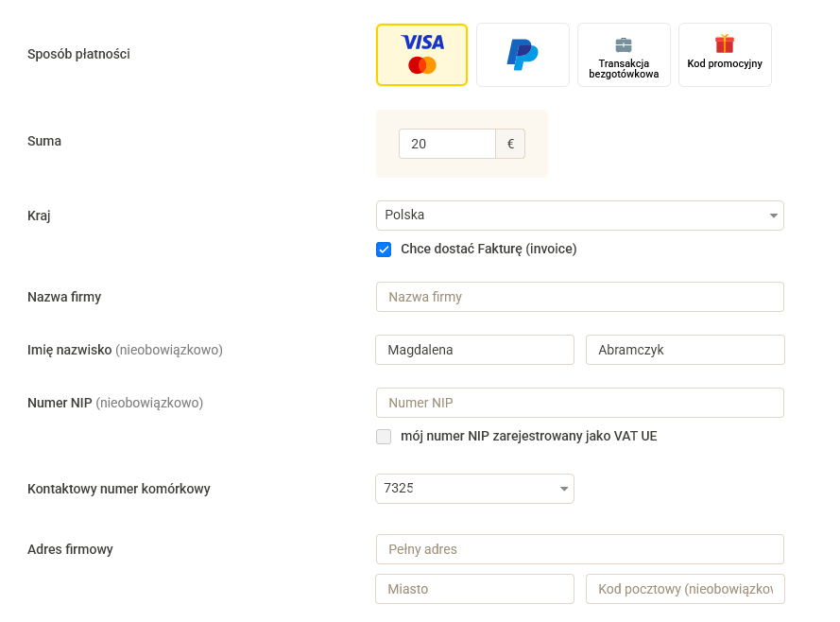Viewport: 840px width, 622px height.
Task: Click the first name field Magdalena
Action: click(474, 350)
